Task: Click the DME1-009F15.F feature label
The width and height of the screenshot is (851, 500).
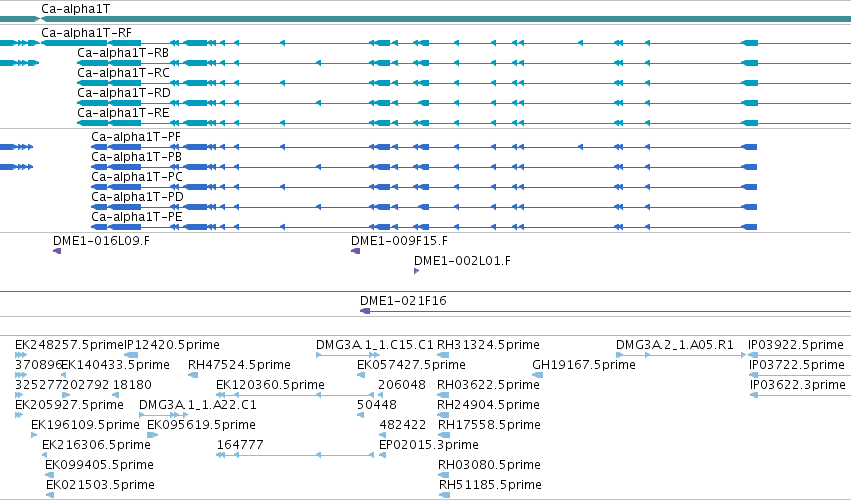Action: [399, 240]
